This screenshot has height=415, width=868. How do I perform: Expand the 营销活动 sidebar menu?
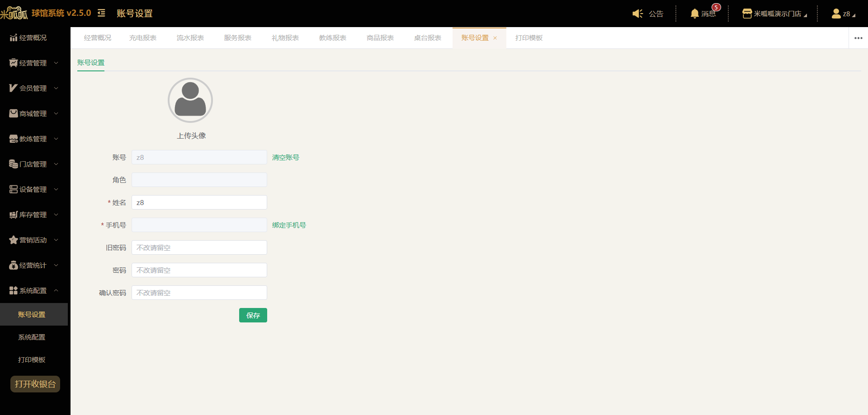pyautogui.click(x=34, y=240)
